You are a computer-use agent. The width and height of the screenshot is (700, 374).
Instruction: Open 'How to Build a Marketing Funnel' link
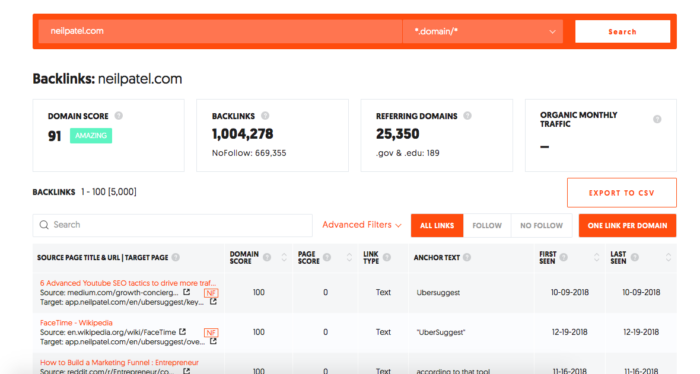(x=119, y=362)
